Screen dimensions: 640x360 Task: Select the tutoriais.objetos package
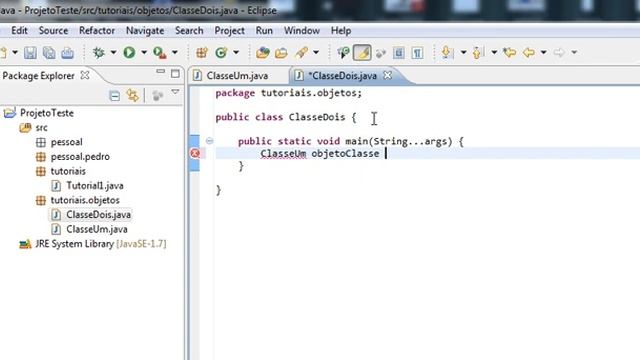[85, 200]
